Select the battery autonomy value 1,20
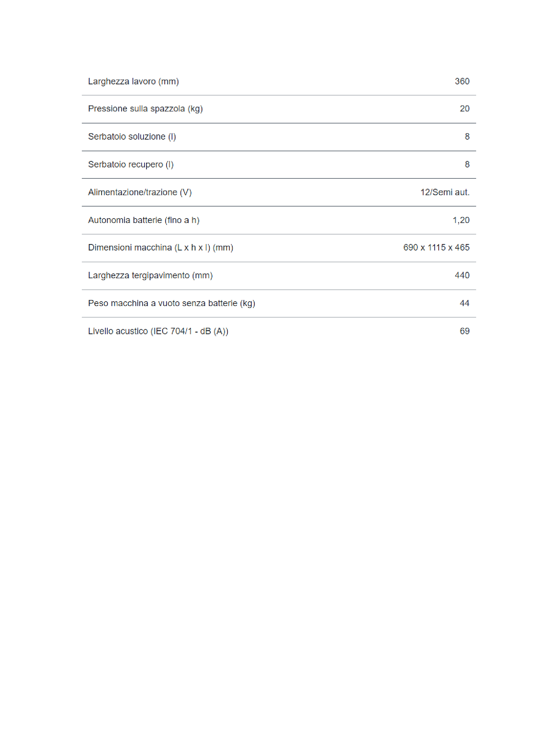 coord(461,220)
